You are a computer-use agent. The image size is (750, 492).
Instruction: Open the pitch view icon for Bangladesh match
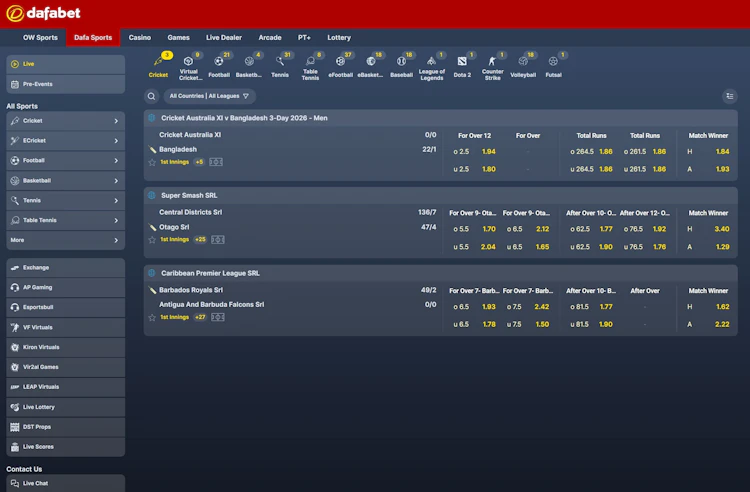[216, 162]
